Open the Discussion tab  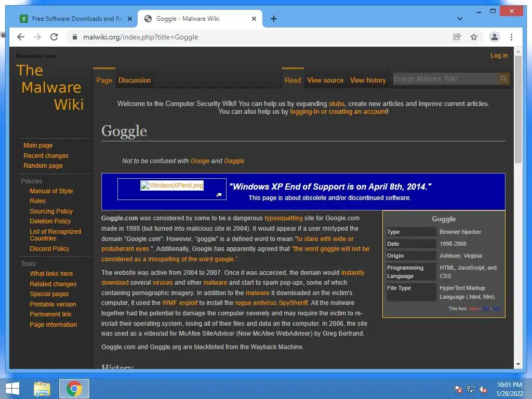coord(135,81)
